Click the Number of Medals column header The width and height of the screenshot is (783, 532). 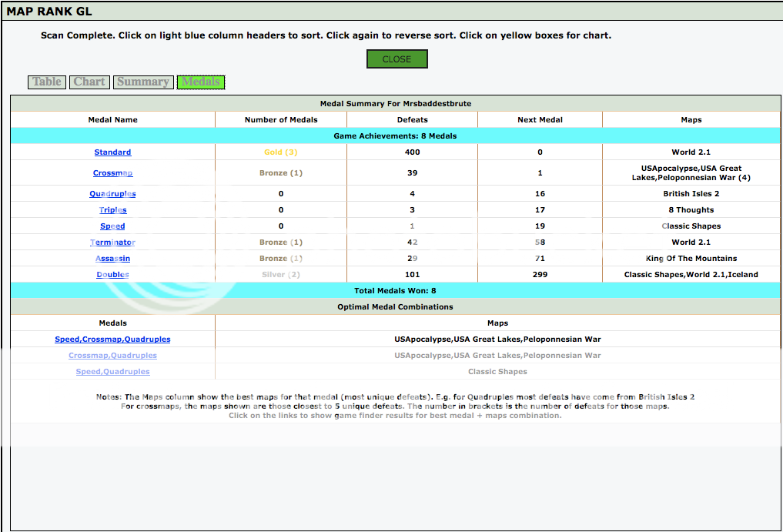click(281, 120)
